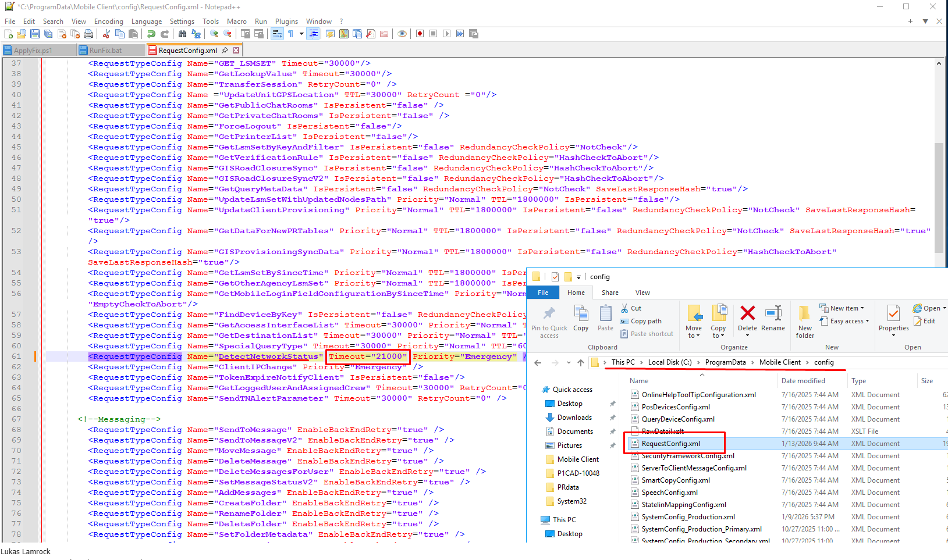Expand the Properties dropdown in Explorer ribbon
The image size is (948, 560).
coord(894,335)
